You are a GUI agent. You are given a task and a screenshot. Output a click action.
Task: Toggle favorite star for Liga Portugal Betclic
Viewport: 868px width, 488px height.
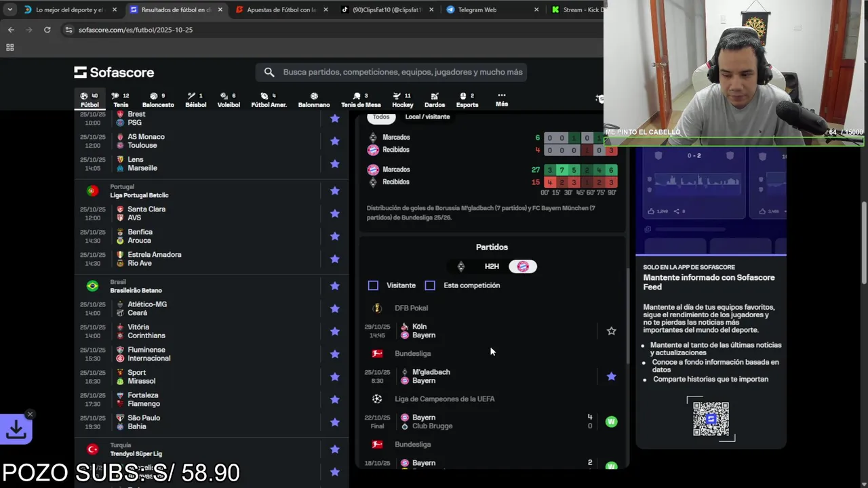[x=334, y=191]
